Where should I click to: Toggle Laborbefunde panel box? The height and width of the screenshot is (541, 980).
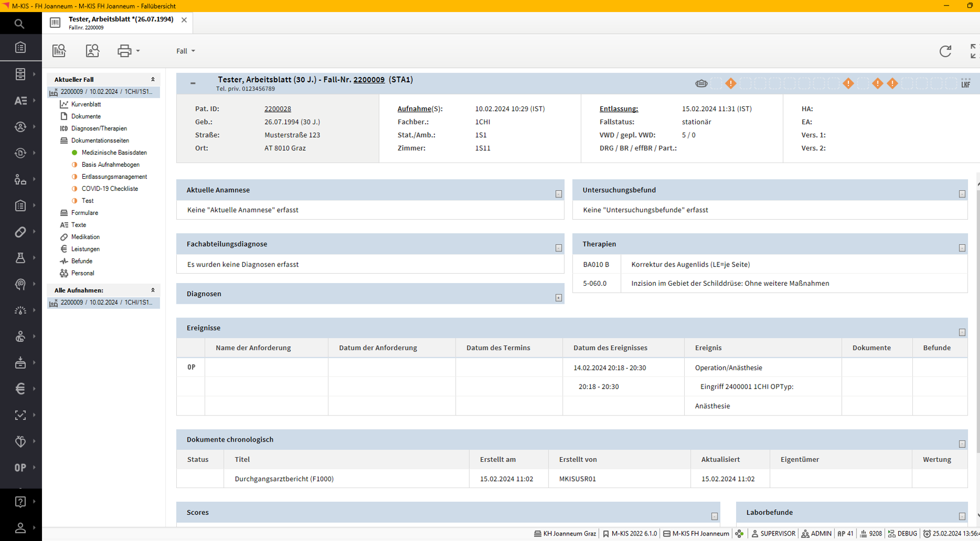pos(962,516)
